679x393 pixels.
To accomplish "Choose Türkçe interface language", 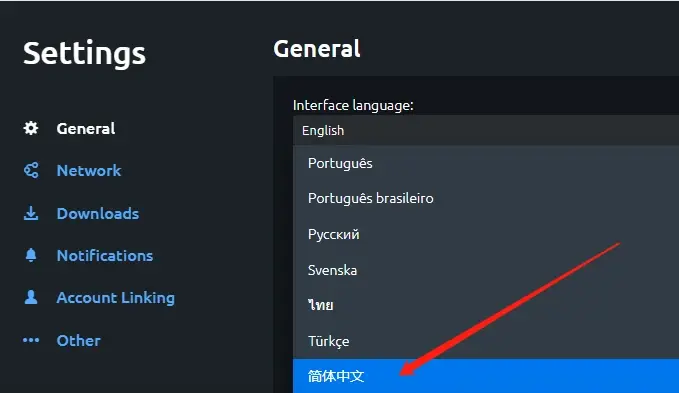I will point(486,341).
